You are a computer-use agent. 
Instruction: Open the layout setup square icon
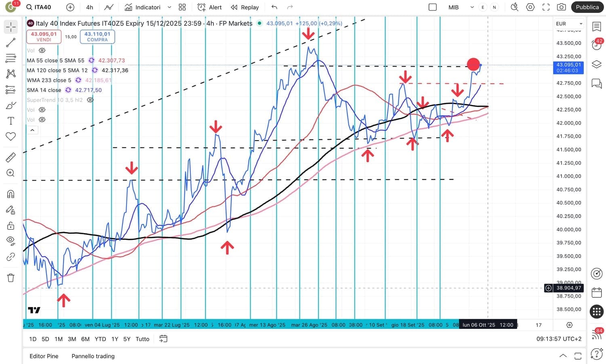[x=433, y=7]
